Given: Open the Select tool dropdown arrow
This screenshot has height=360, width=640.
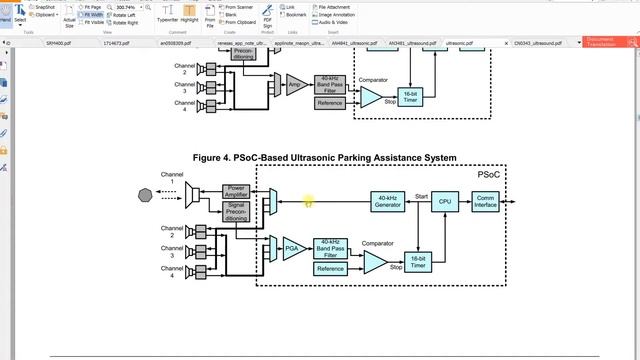Looking at the screenshot, I should (x=20, y=25).
